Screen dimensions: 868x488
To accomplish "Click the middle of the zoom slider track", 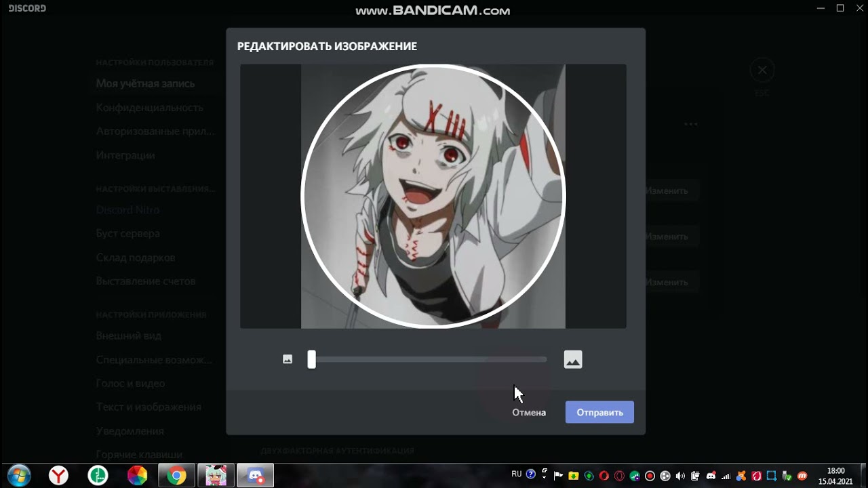I will point(429,359).
